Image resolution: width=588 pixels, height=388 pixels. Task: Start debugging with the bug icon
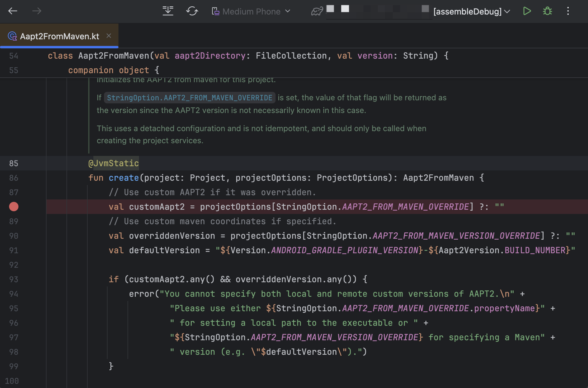tap(547, 11)
